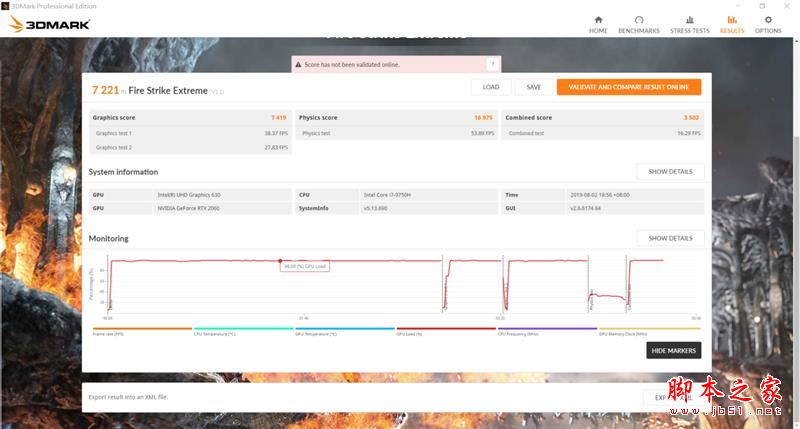Click 'Export result into an XML file.' text
This screenshot has height=429, width=800.
128,397
